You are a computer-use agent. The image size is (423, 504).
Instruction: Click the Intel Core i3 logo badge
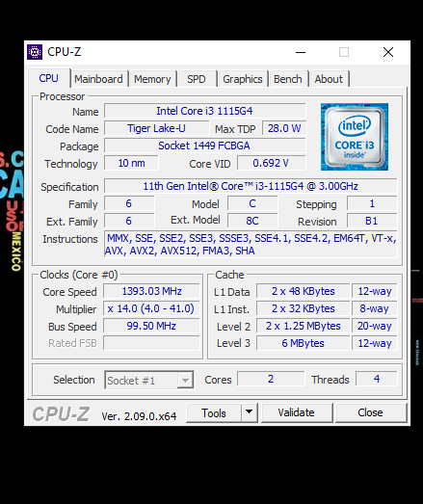(355, 137)
